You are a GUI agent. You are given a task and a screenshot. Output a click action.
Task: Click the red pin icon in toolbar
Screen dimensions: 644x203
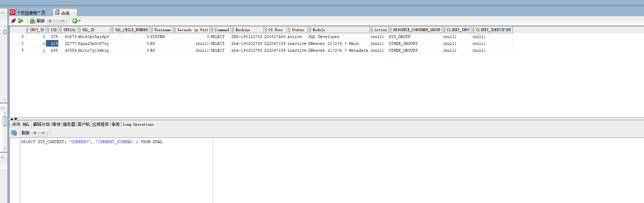click(13, 21)
